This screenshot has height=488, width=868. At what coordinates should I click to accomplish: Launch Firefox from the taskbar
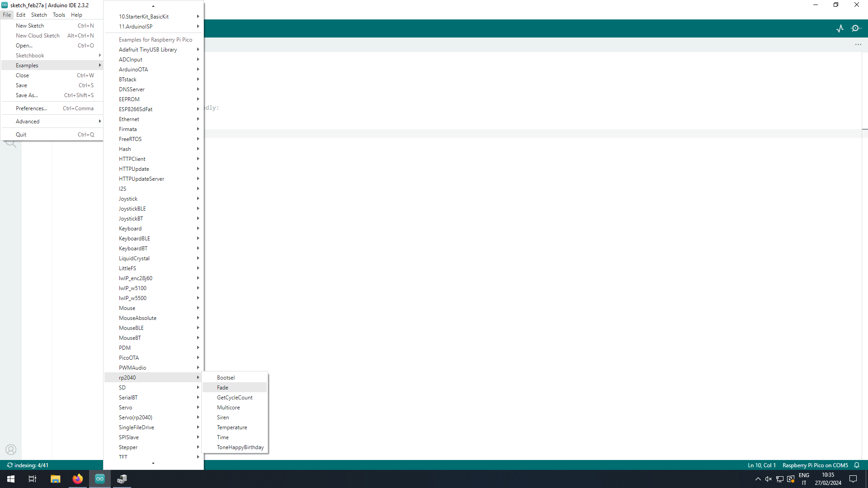click(77, 479)
